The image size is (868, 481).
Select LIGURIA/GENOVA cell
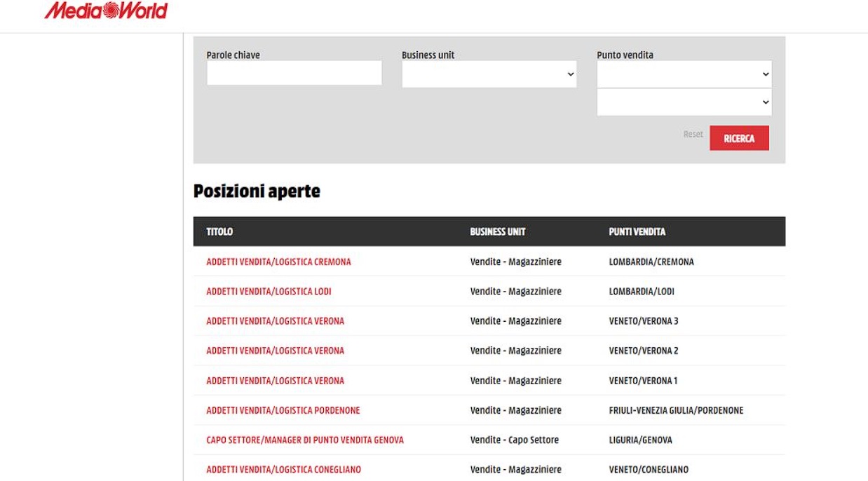[x=640, y=440]
